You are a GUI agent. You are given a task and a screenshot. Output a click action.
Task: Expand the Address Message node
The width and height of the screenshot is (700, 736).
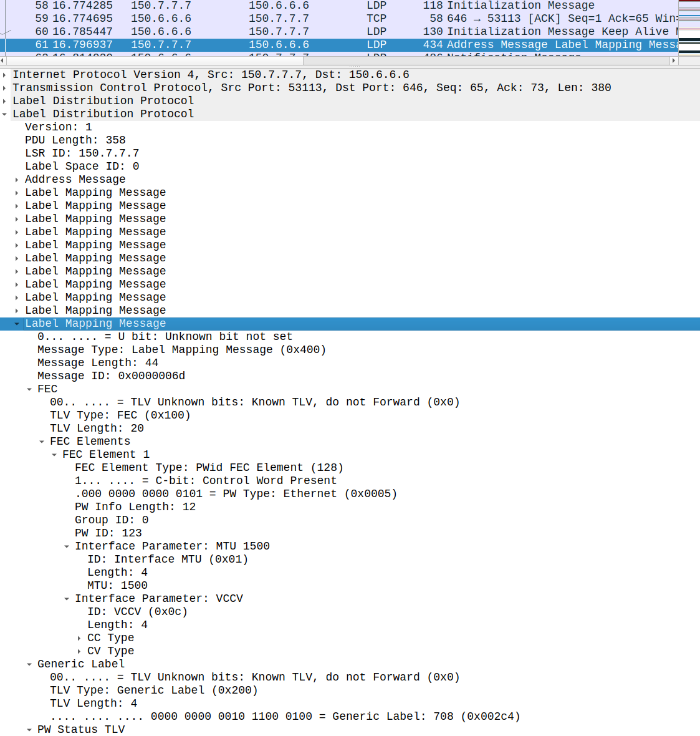coord(17,180)
